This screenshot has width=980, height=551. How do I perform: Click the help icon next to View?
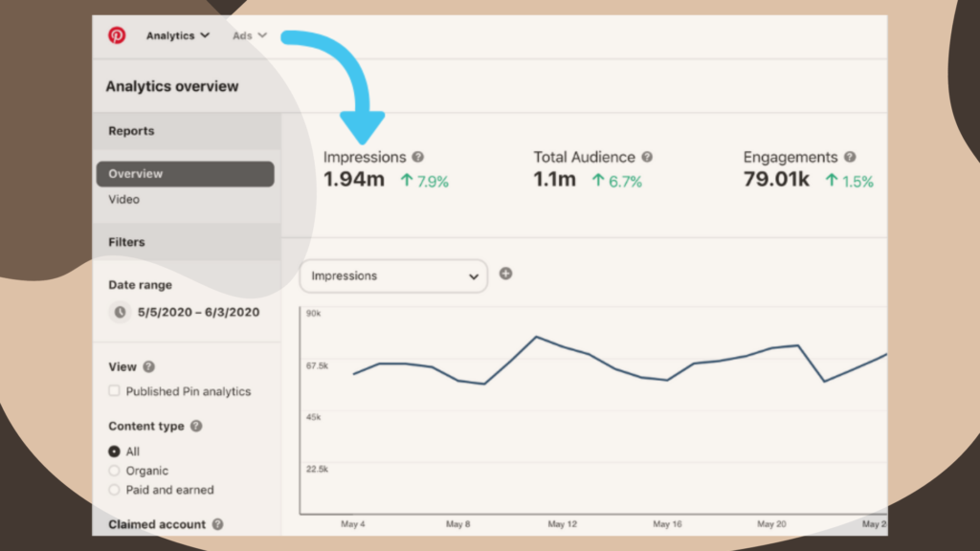[148, 366]
